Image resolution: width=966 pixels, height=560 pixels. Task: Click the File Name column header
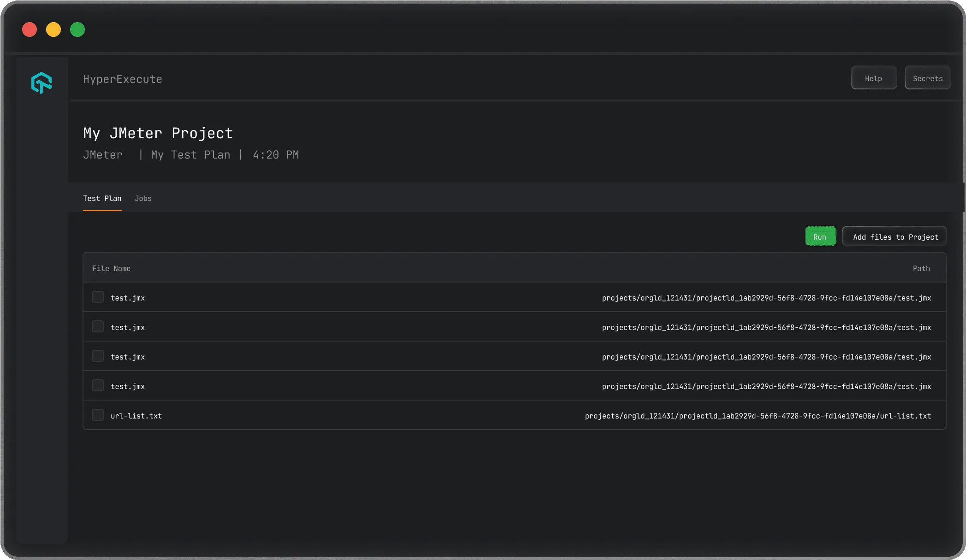pyautogui.click(x=111, y=268)
